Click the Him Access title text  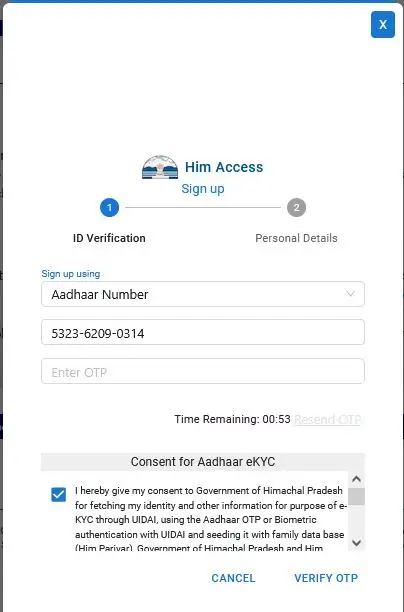(224, 167)
